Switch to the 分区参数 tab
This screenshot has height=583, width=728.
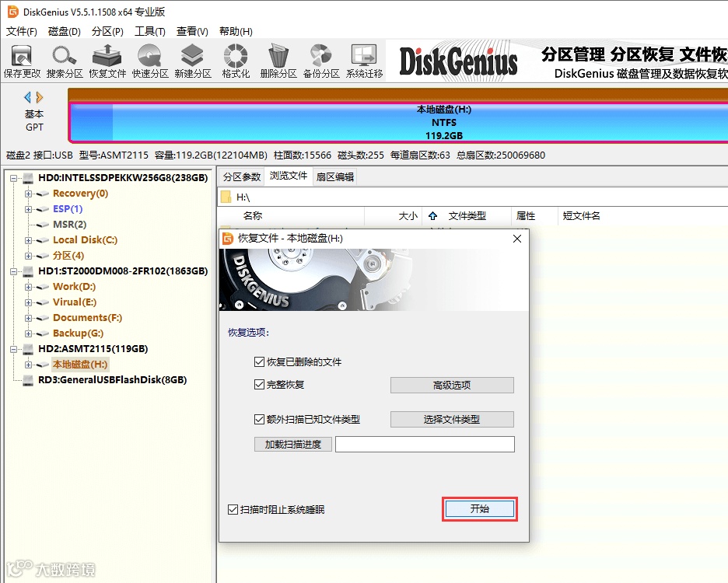coord(241,177)
